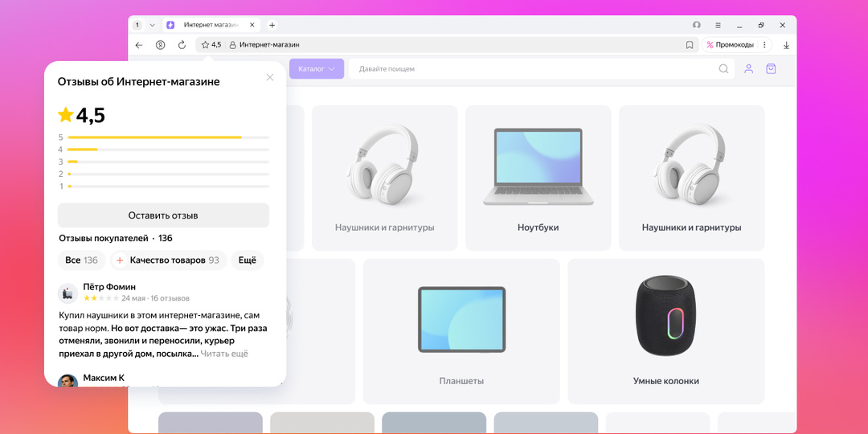This screenshot has height=434, width=868.
Task: Click Пётр Фомин's avatar
Action: tap(68, 293)
